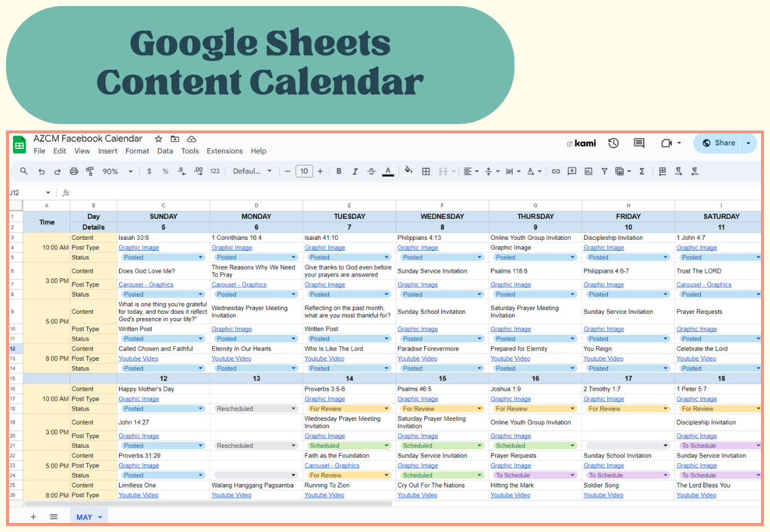Star the AZCM Facebook Calendar document
The height and width of the screenshot is (532, 770).
(x=159, y=139)
